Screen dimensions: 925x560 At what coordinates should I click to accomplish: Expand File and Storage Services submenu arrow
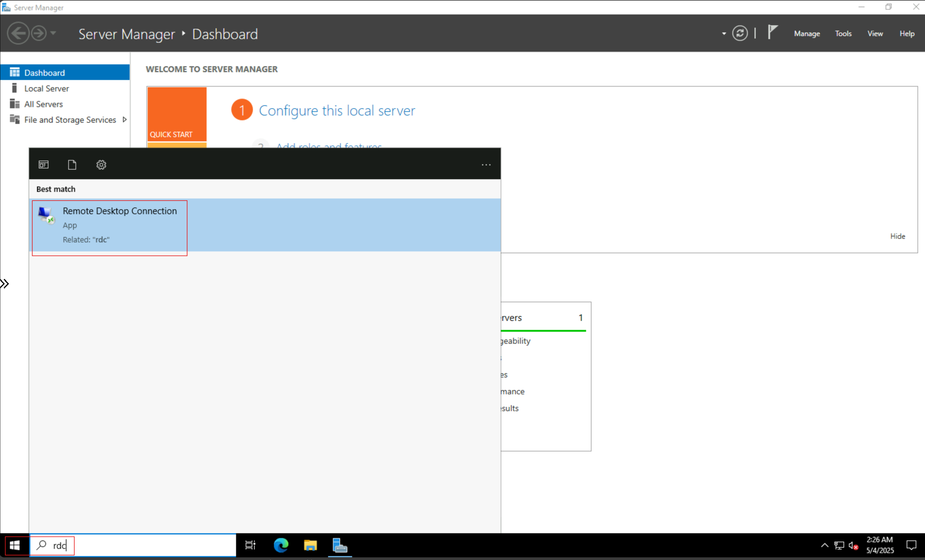point(124,119)
